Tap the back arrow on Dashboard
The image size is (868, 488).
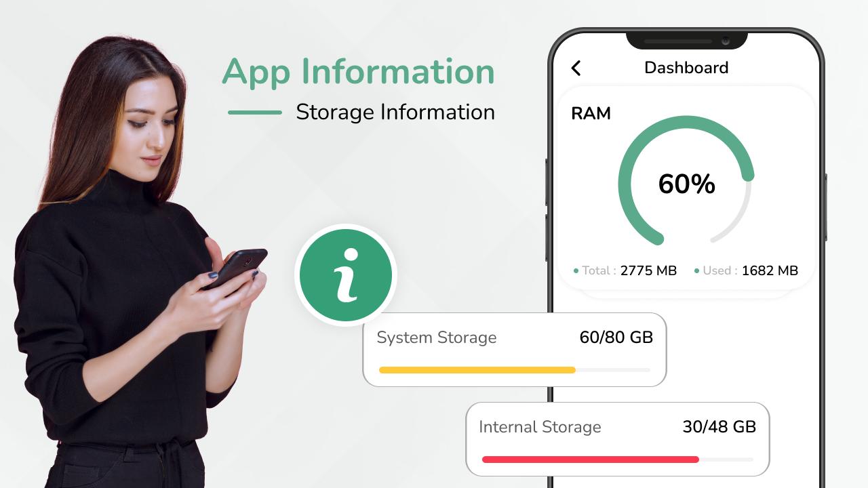576,68
